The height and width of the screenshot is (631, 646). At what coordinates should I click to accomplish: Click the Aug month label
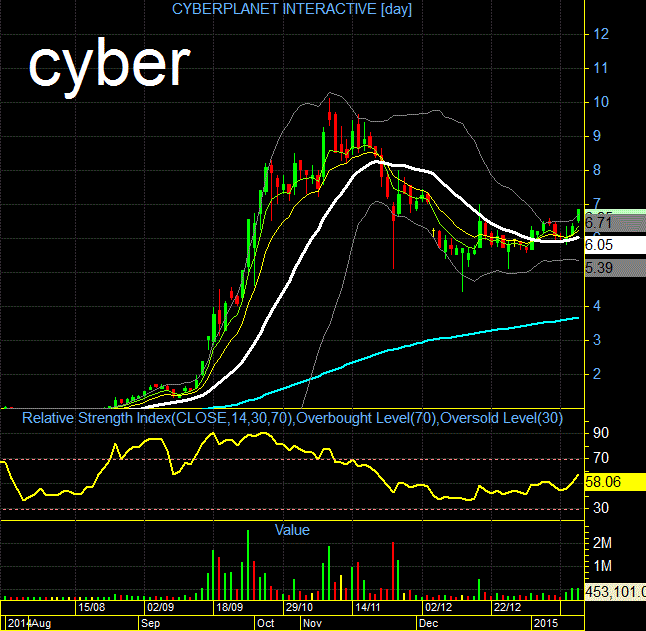click(41, 623)
